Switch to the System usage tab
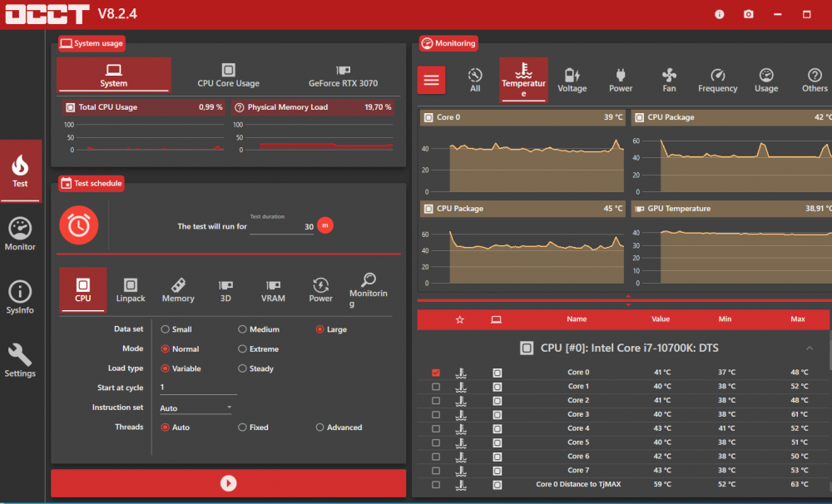Image resolution: width=832 pixels, height=504 pixels. pos(113,75)
